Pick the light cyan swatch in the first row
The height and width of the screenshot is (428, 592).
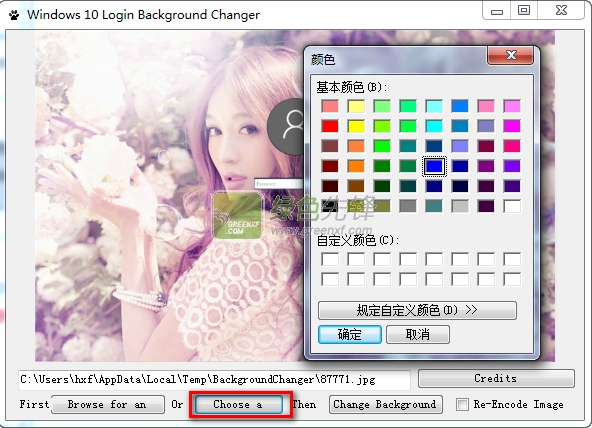(434, 106)
